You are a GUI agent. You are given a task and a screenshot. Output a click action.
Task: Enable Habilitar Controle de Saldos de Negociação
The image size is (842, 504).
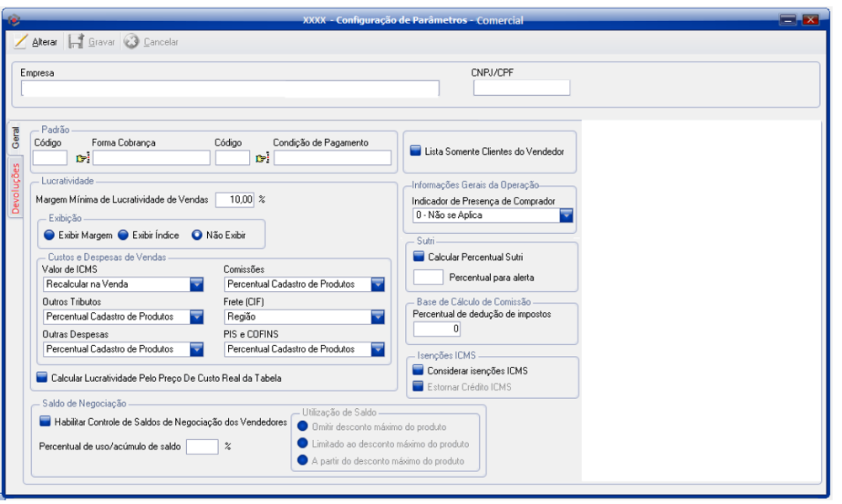[45, 422]
